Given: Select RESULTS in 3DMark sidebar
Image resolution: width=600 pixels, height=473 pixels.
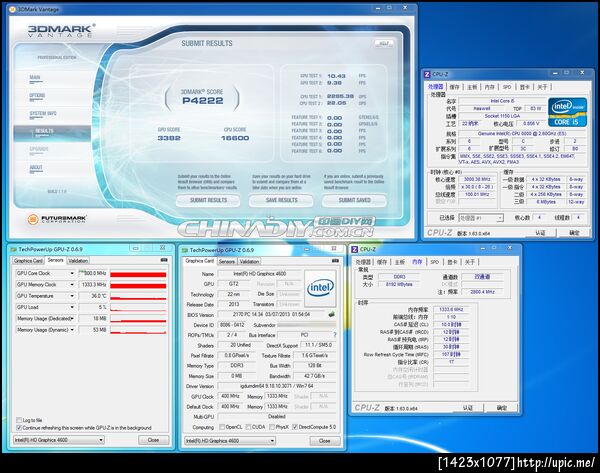Looking at the screenshot, I should [52, 132].
